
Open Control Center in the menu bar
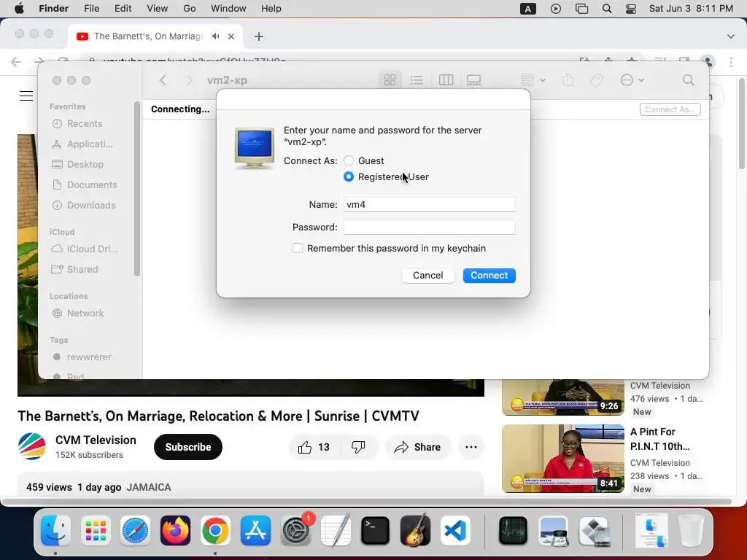pos(631,9)
